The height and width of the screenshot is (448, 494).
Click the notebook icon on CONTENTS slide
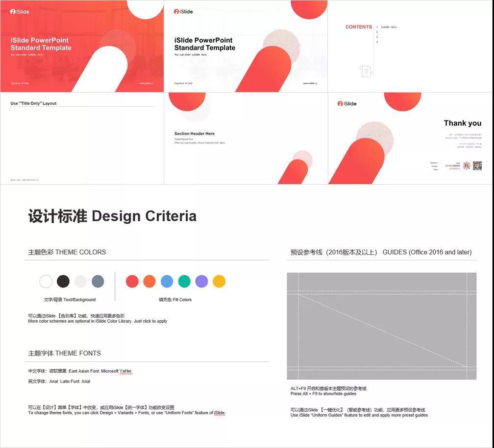coord(366,71)
